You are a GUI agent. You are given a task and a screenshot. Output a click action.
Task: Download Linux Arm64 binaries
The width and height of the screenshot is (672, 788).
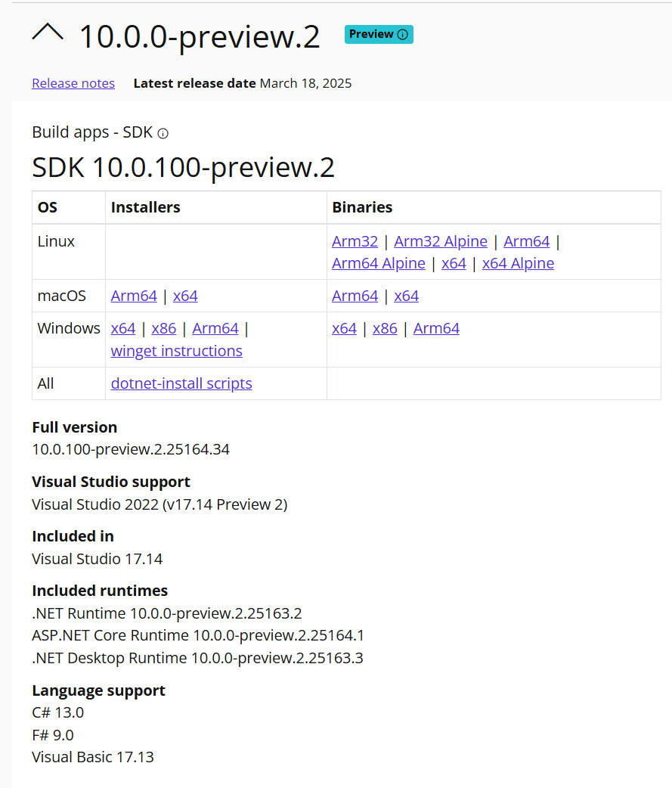[526, 241]
